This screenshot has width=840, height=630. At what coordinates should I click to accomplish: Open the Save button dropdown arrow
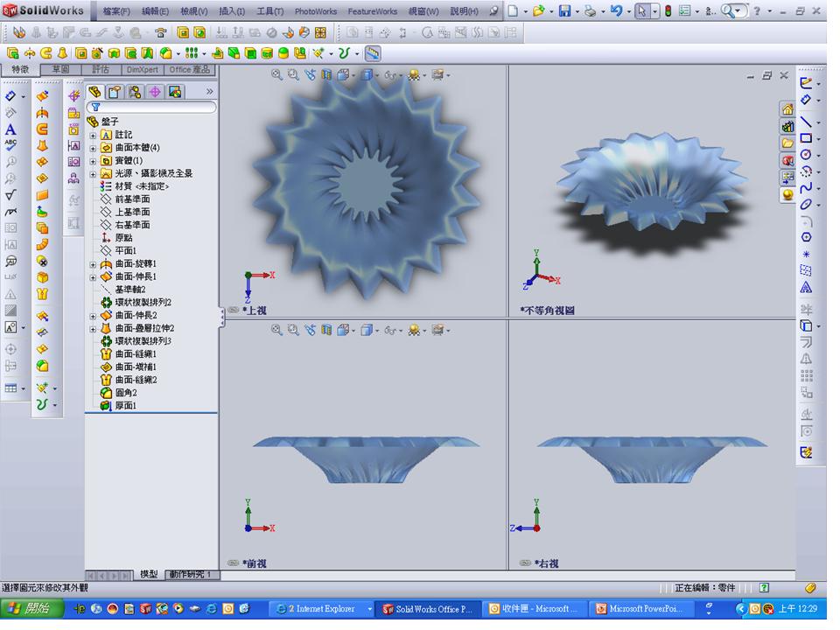click(x=577, y=10)
